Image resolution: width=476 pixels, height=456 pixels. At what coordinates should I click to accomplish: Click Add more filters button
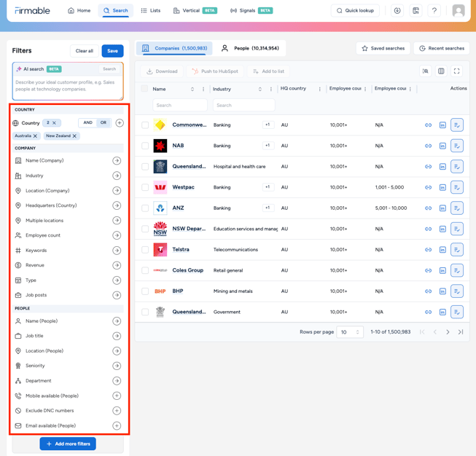(68, 444)
